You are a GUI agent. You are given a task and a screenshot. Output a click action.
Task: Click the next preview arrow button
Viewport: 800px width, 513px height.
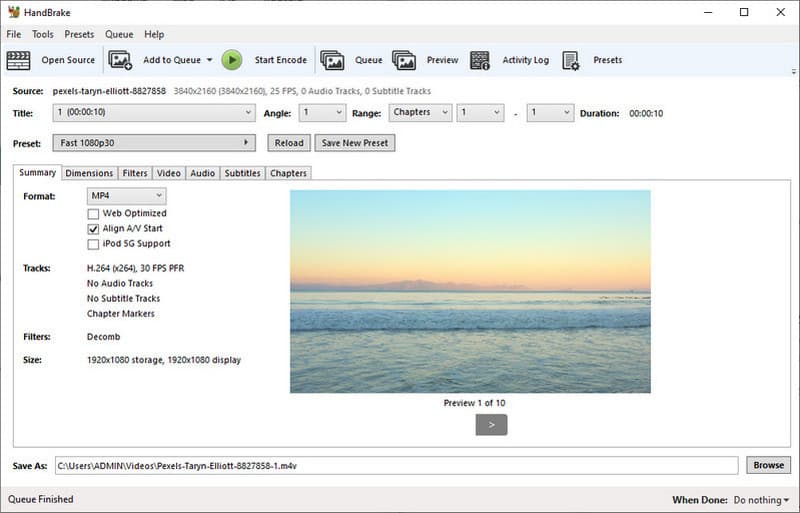pyautogui.click(x=491, y=425)
